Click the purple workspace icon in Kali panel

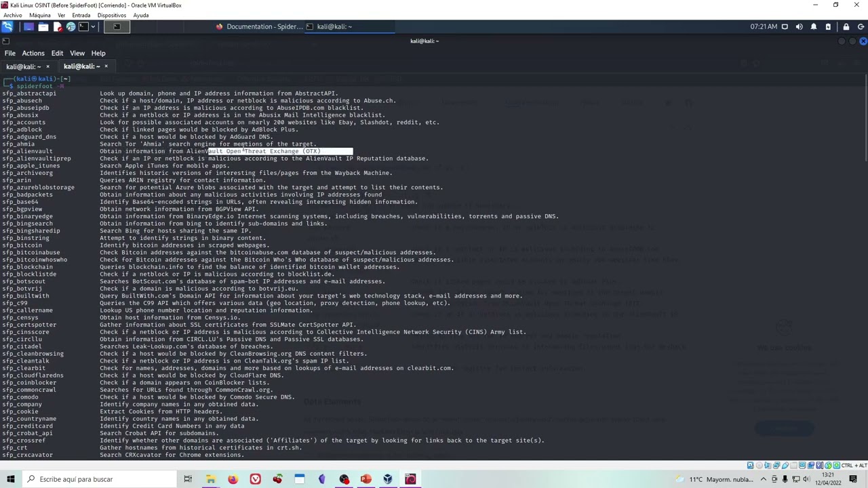tap(28, 26)
